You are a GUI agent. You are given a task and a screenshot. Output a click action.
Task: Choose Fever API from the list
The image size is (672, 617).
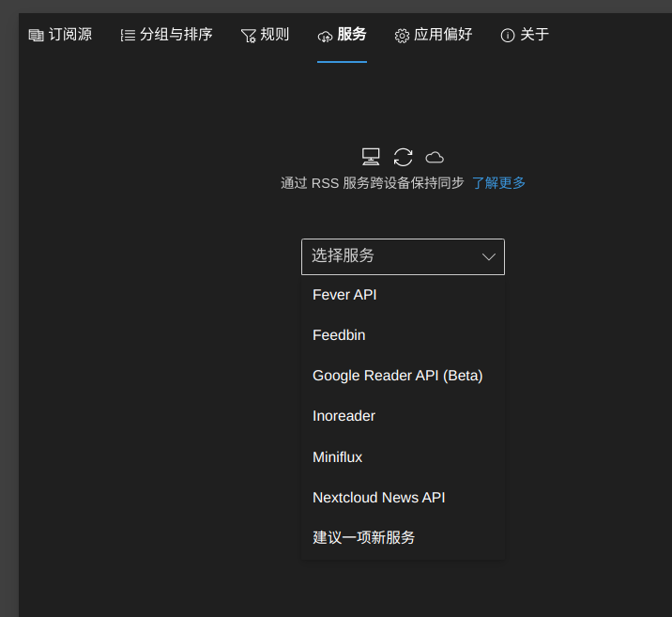click(x=403, y=295)
